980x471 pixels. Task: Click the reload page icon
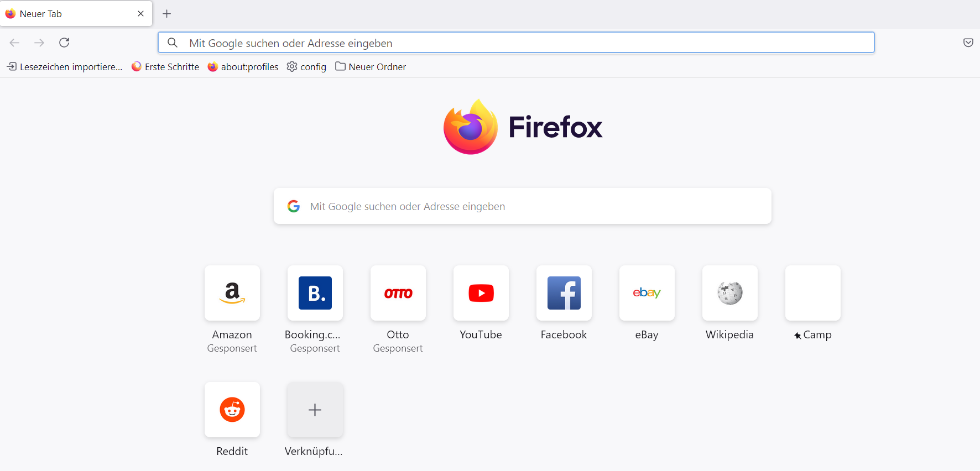click(x=64, y=43)
